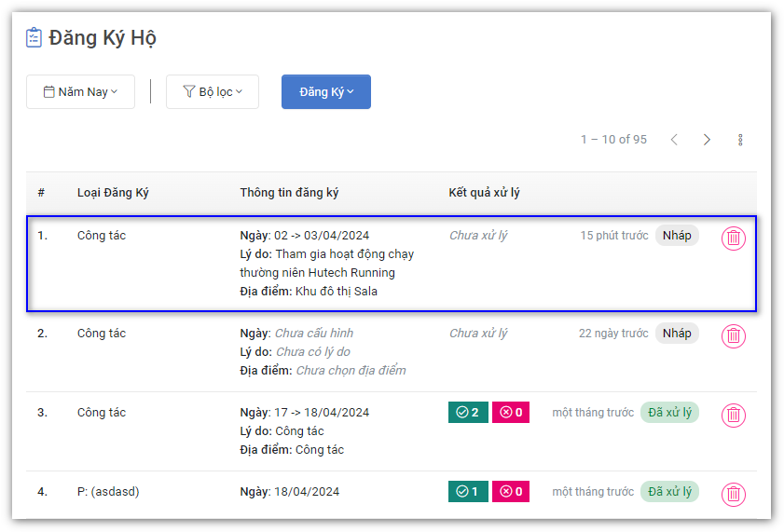
Task: Click the Đã xử lý tag in row 3
Action: click(669, 413)
